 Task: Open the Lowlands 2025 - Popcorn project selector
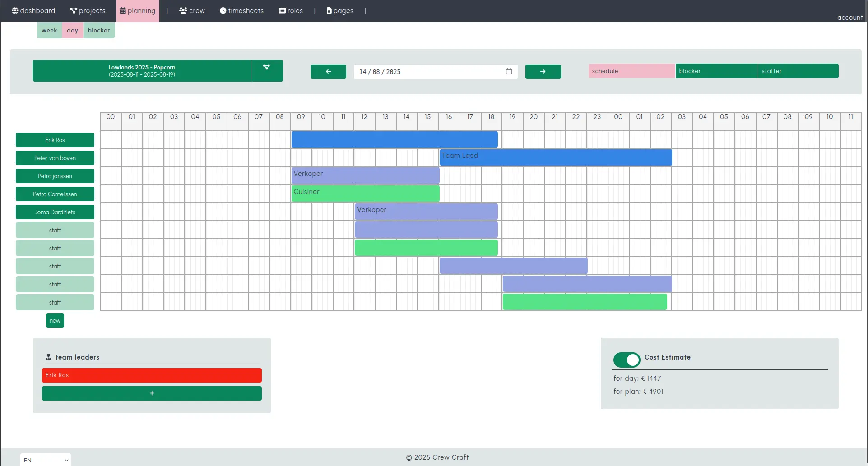click(x=142, y=71)
